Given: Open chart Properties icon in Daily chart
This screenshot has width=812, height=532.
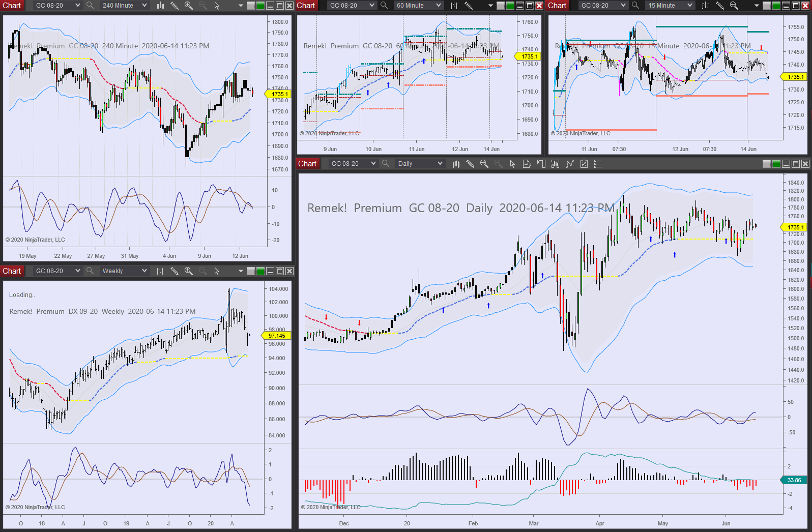Looking at the screenshot, I should [584, 164].
